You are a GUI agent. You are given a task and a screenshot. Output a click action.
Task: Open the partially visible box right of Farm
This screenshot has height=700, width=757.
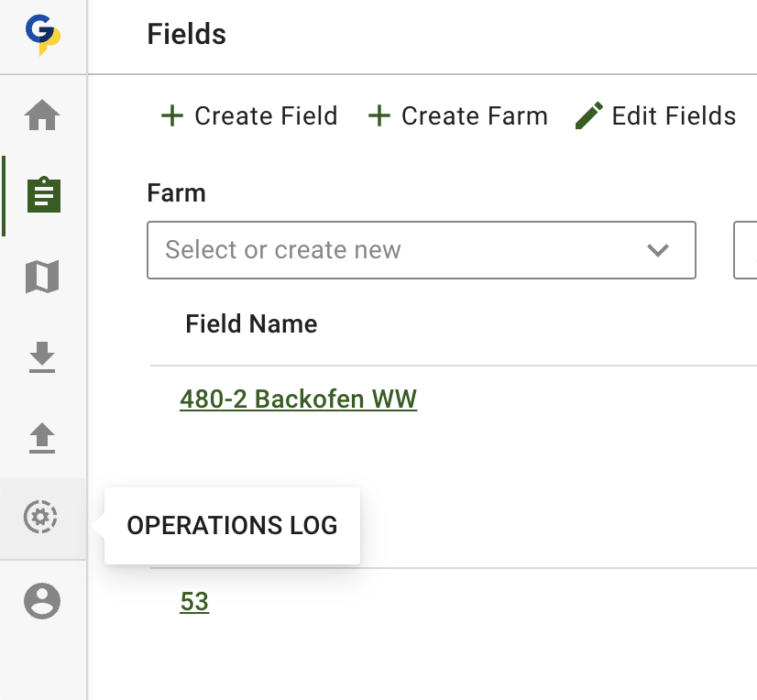click(x=746, y=250)
